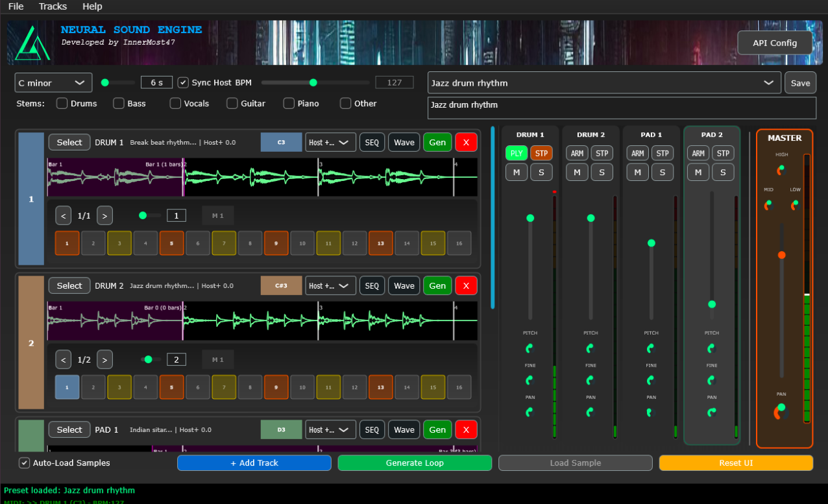Click the MASTER volume fader handle
828x504 pixels.
coord(781,255)
